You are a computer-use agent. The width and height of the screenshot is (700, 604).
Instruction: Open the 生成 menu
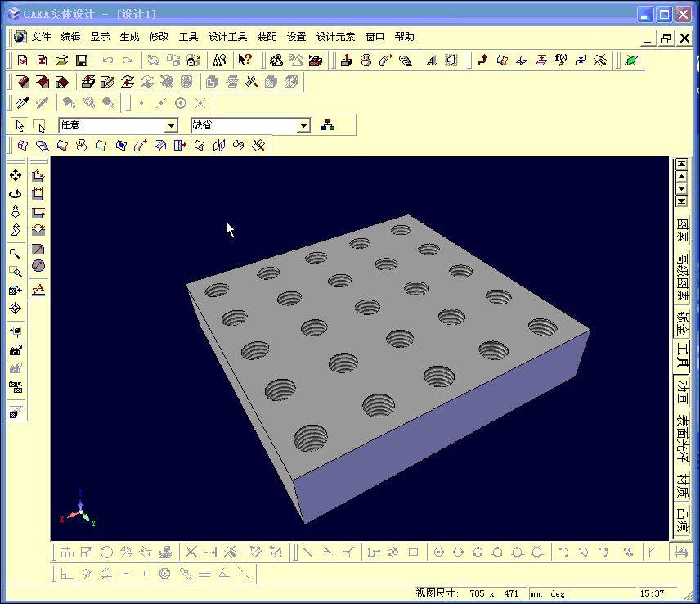coord(129,37)
